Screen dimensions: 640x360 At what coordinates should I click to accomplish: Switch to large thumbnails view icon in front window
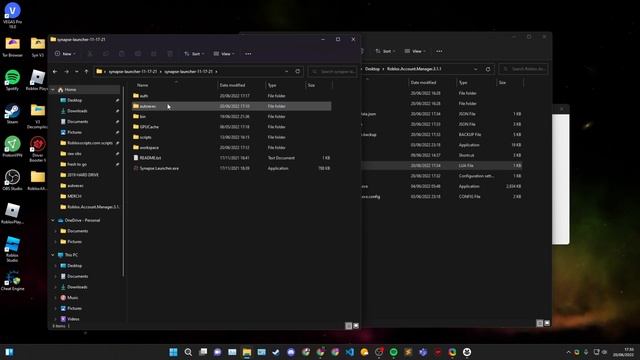click(x=356, y=326)
